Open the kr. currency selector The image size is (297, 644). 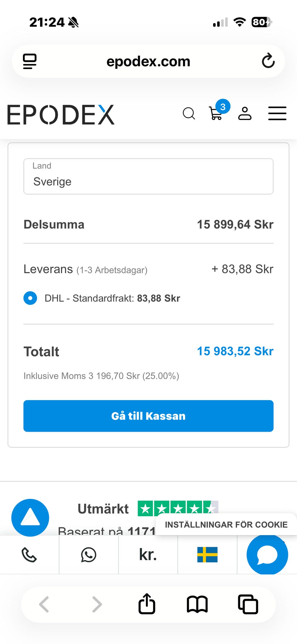[x=148, y=555]
